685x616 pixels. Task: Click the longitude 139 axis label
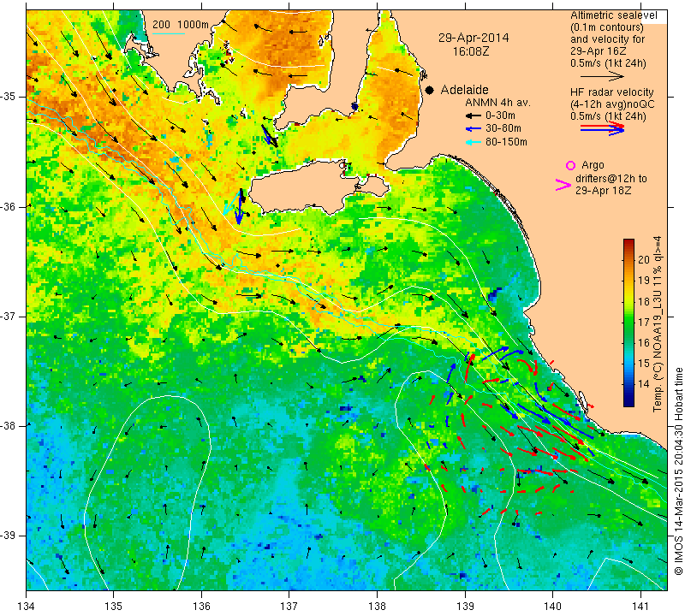465,607
